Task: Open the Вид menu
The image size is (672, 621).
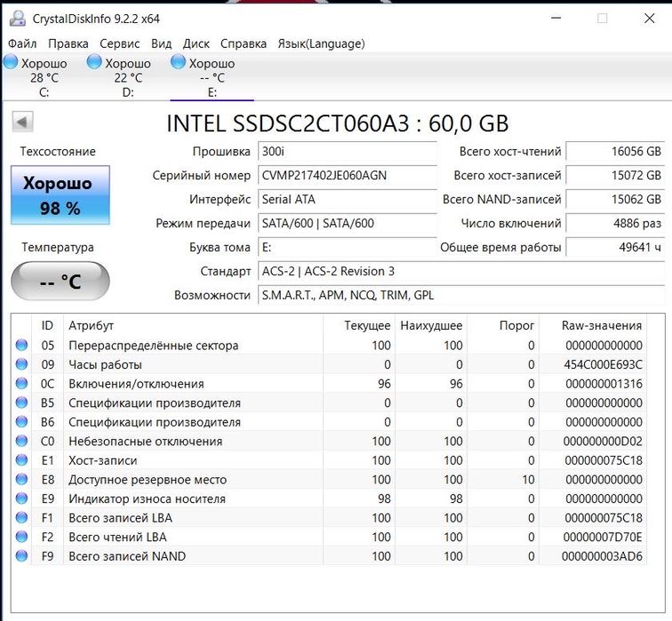Action: (x=161, y=44)
